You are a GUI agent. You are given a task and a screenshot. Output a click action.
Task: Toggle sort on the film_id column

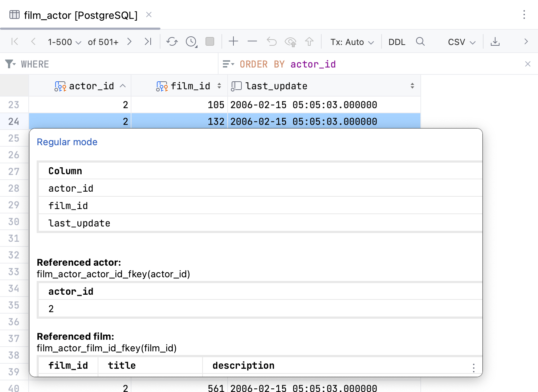(x=219, y=86)
